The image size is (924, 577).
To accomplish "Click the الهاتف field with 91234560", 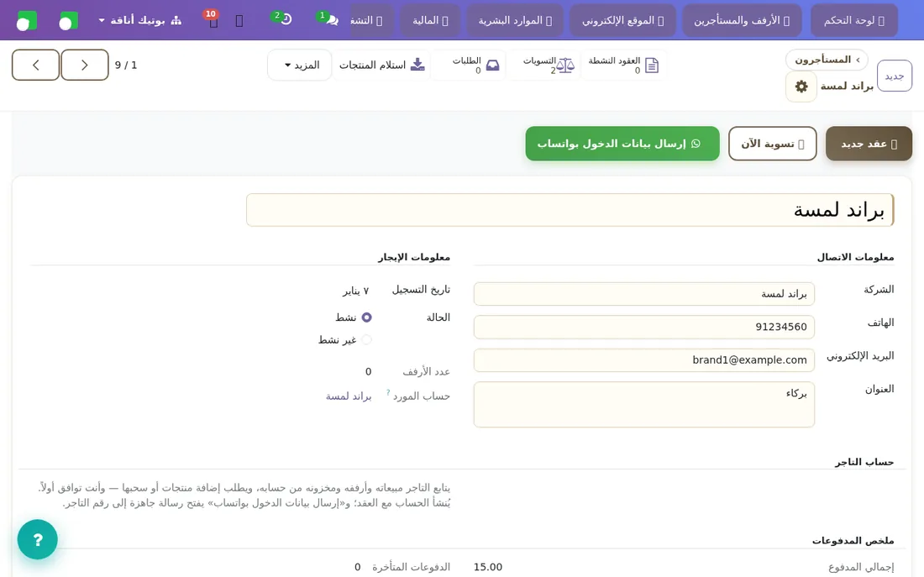I will 644,327.
